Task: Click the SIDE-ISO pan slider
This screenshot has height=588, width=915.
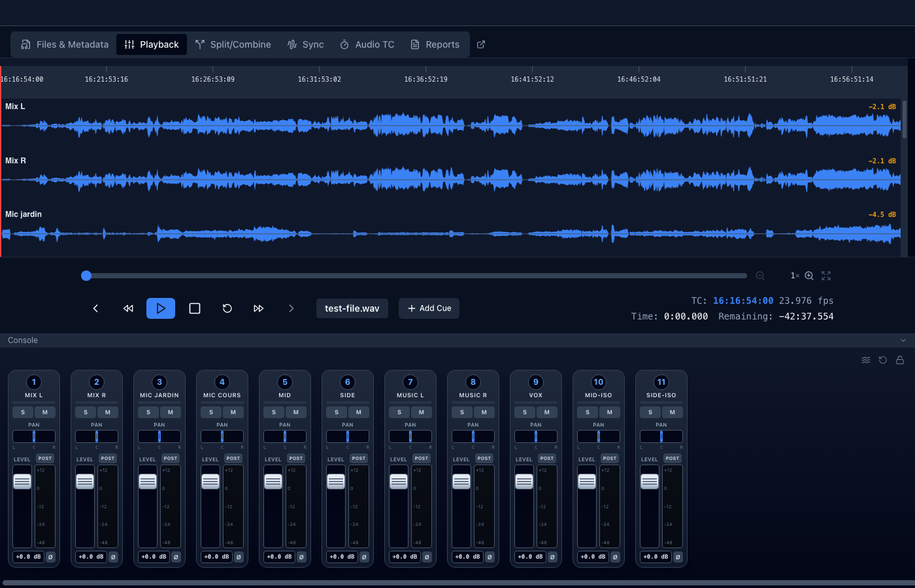Action: click(x=661, y=436)
